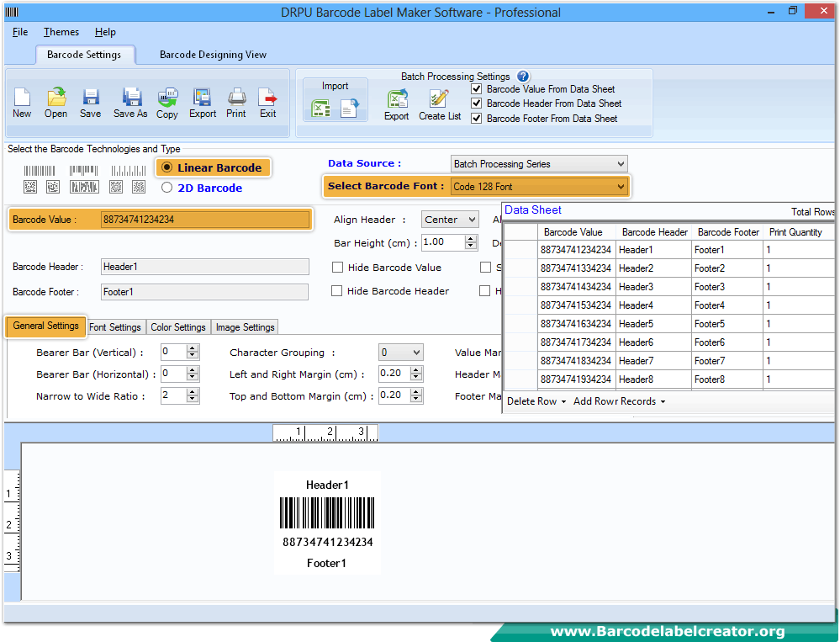
Task: Import data from Excel sheet icon
Action: (321, 109)
